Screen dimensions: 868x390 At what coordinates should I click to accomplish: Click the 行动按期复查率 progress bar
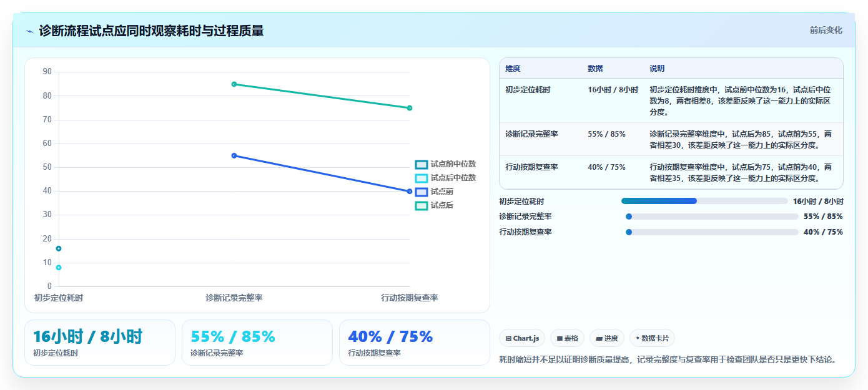(x=712, y=232)
